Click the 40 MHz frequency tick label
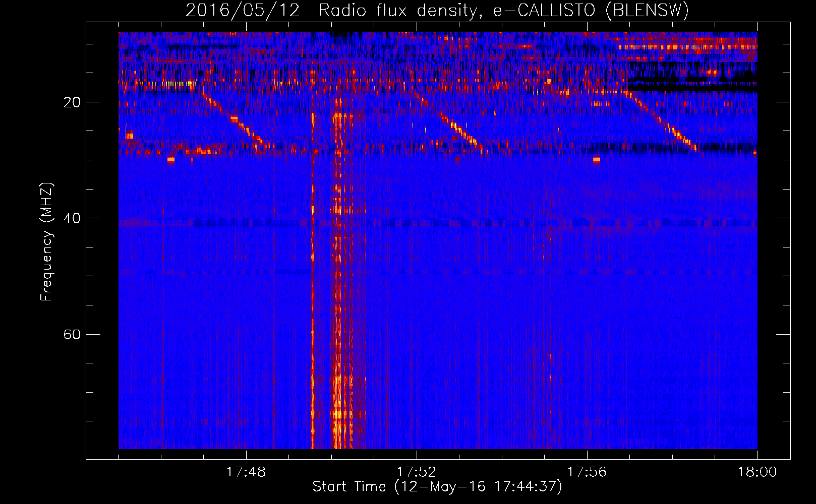The width and height of the screenshot is (816, 504). (72, 218)
